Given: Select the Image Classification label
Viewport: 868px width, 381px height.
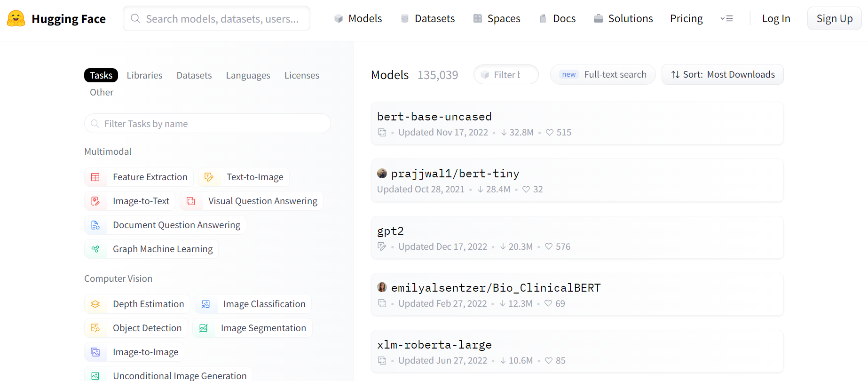Looking at the screenshot, I should 264,304.
